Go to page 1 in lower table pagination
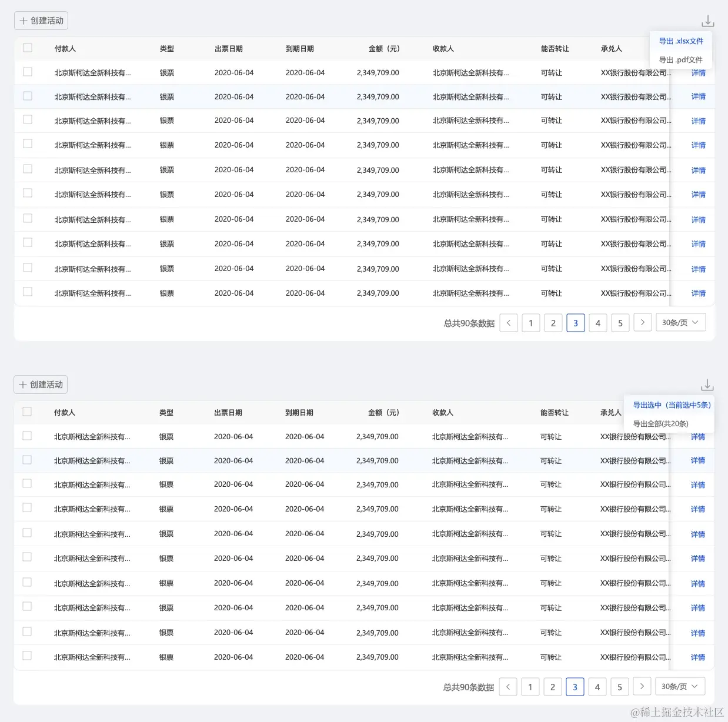This screenshot has height=722, width=728. point(530,686)
